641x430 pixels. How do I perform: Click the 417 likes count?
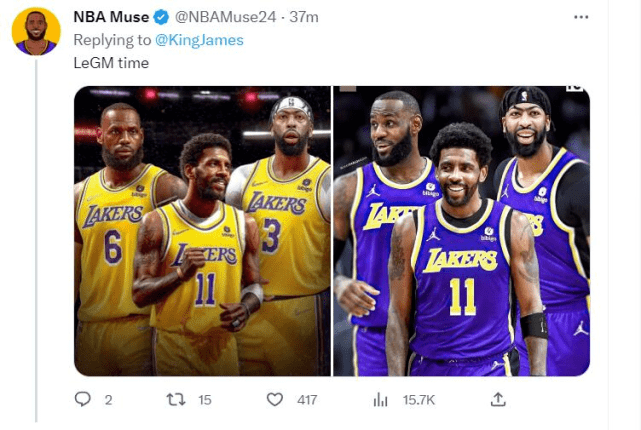[x=307, y=400]
